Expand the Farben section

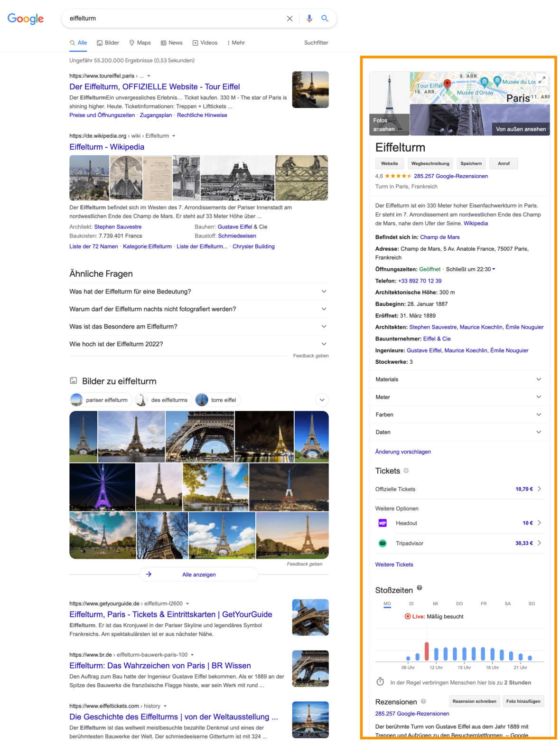pyautogui.click(x=459, y=415)
